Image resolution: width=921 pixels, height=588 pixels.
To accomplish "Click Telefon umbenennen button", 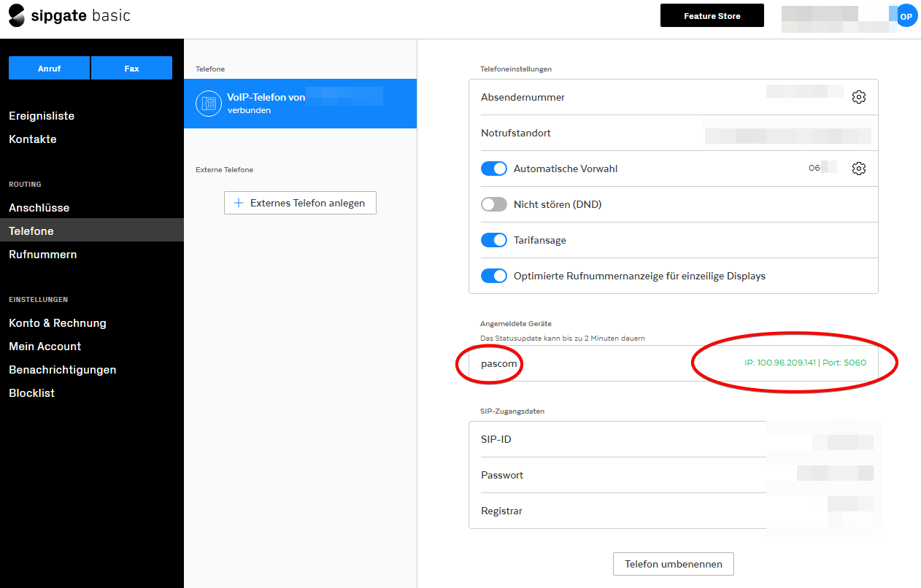I will [674, 564].
